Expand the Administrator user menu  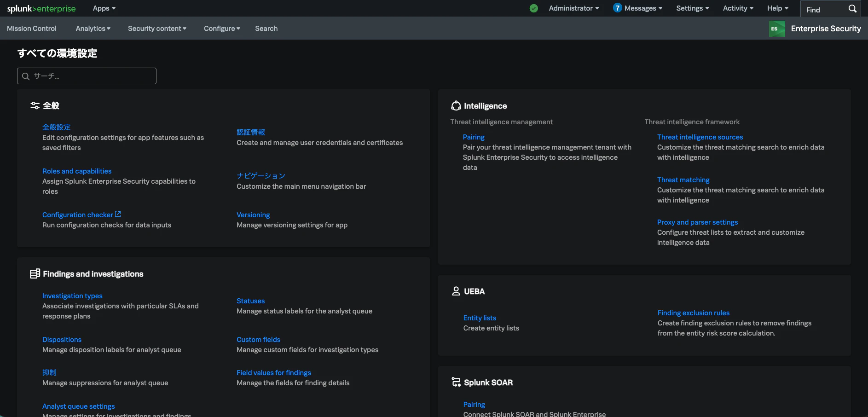(574, 8)
